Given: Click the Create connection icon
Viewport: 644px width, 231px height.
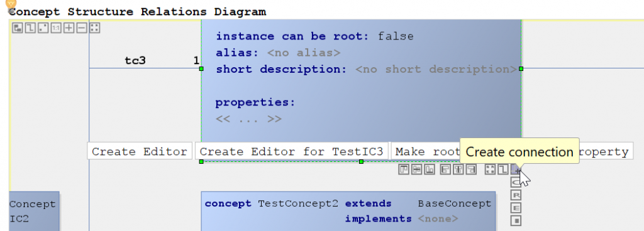Looking at the screenshot, I should [516, 169].
